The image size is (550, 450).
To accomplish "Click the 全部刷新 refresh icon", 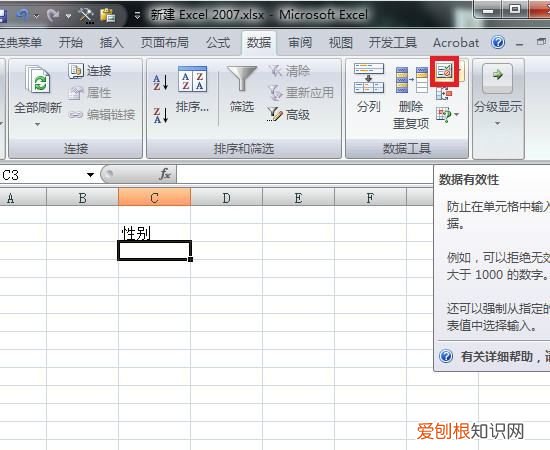I will (x=38, y=79).
